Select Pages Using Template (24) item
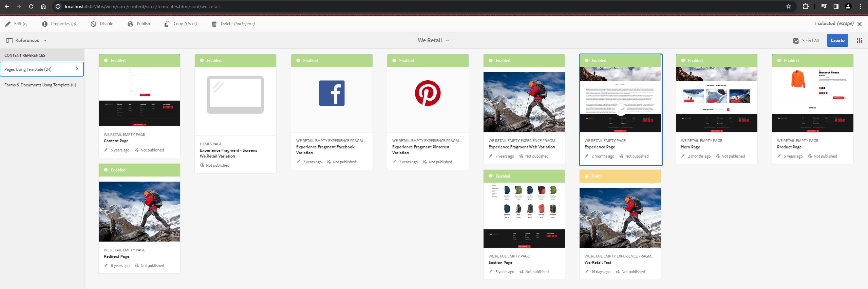Viewport: 868px width, 289px height. (x=42, y=69)
